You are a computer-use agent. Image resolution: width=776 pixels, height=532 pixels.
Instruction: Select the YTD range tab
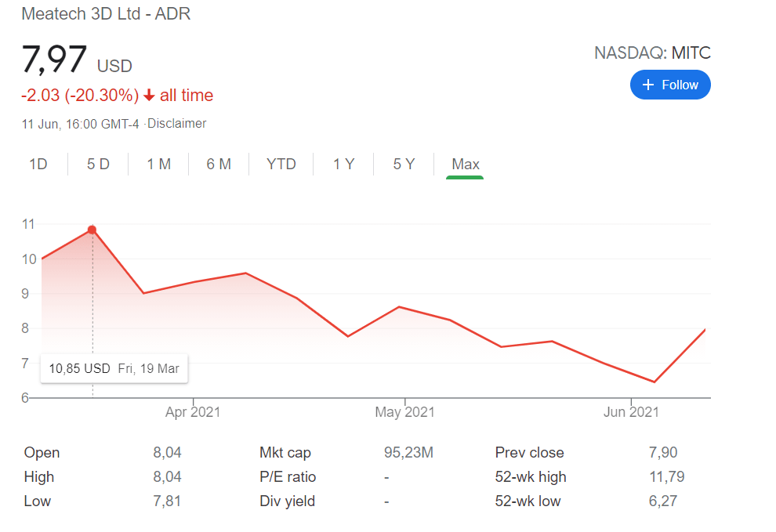[281, 165]
